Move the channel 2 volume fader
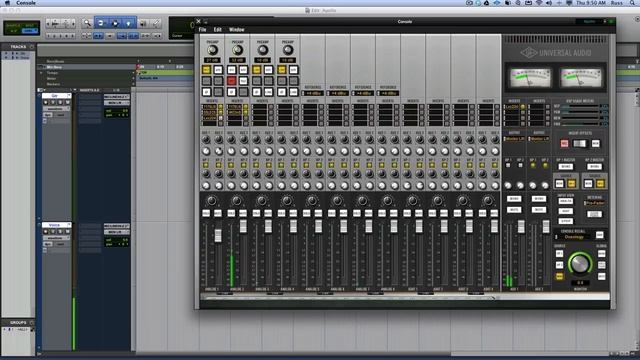The image size is (640, 360). point(243,226)
